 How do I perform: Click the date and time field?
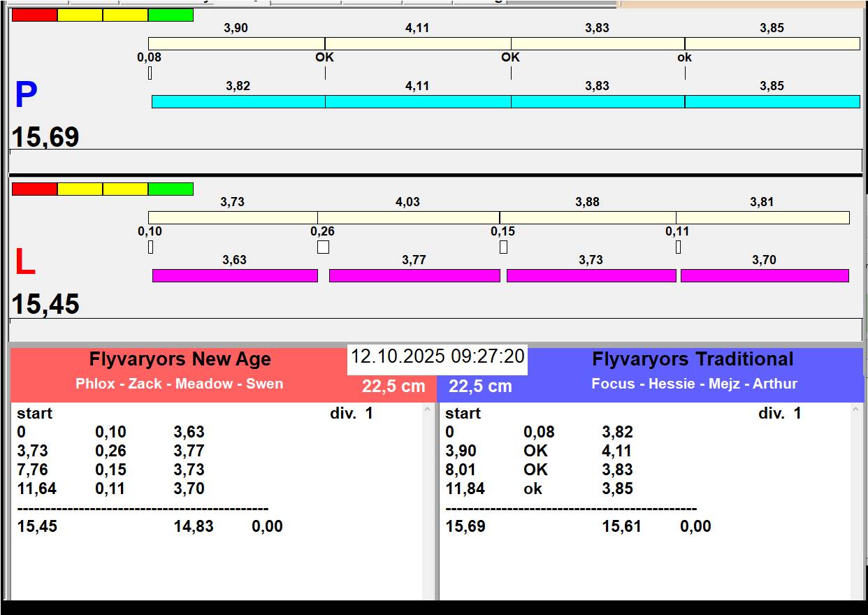coord(437,357)
